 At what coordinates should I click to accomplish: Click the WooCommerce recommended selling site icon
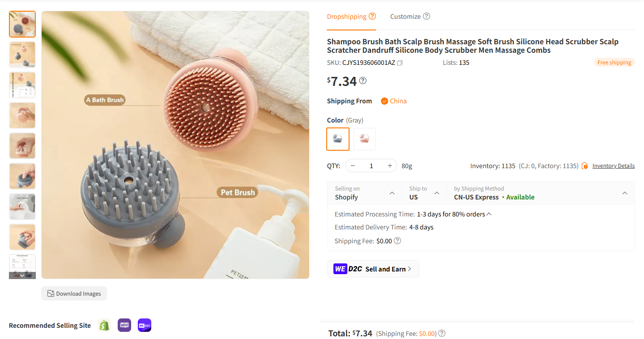(124, 325)
